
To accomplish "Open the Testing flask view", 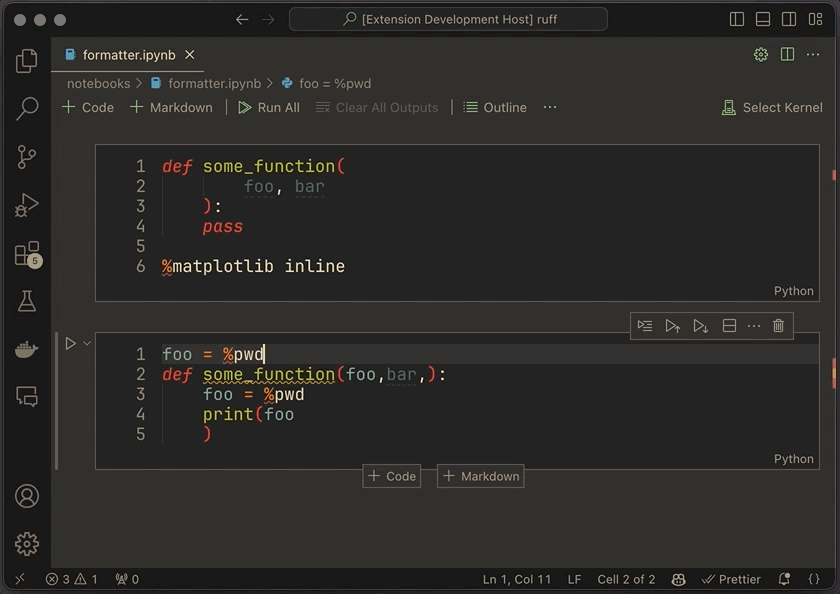I will pyautogui.click(x=26, y=302).
